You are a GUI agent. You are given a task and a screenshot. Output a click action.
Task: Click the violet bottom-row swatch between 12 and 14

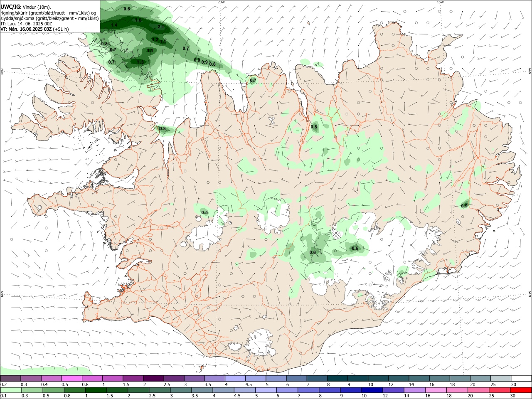pyautogui.click(x=394, y=390)
